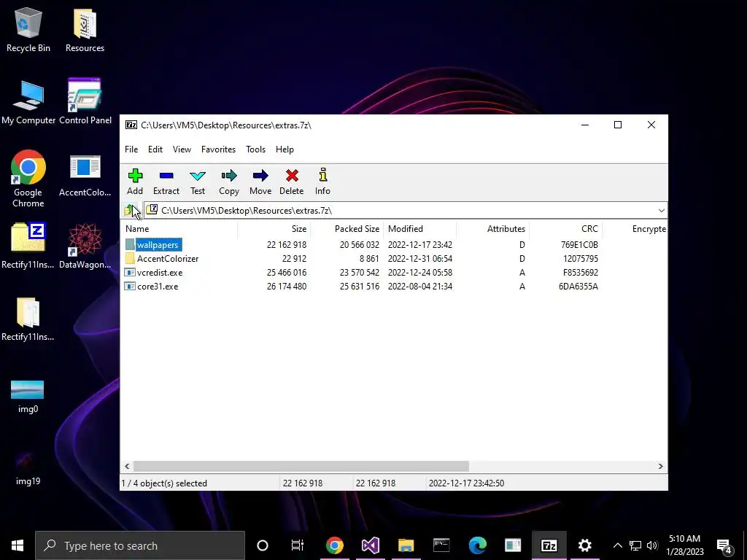Viewport: 747px width, 560px height.
Task: Click modified date 2022-08-04 21:34
Action: [420, 286]
